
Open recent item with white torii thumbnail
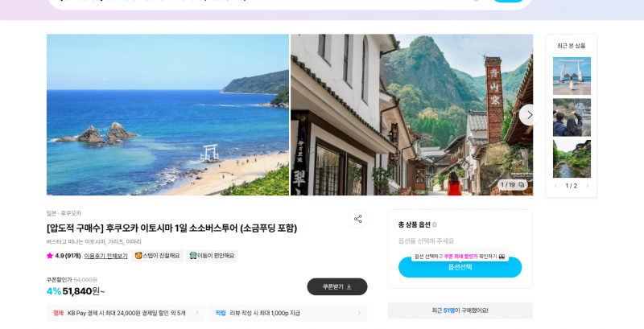[572, 76]
